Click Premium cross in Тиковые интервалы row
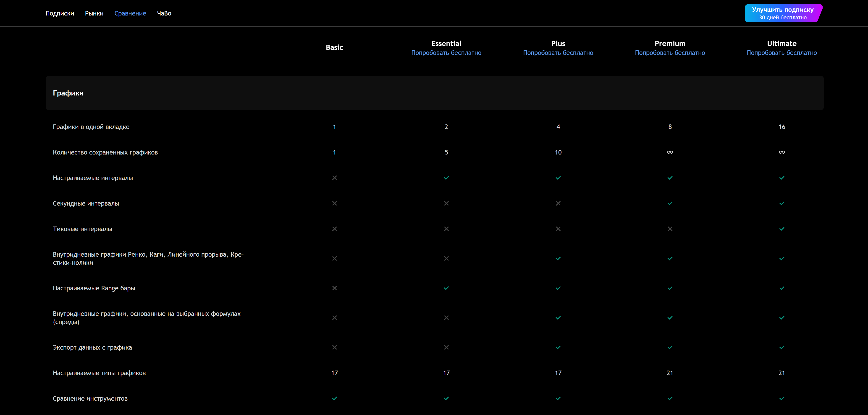The image size is (868, 415). click(x=670, y=229)
